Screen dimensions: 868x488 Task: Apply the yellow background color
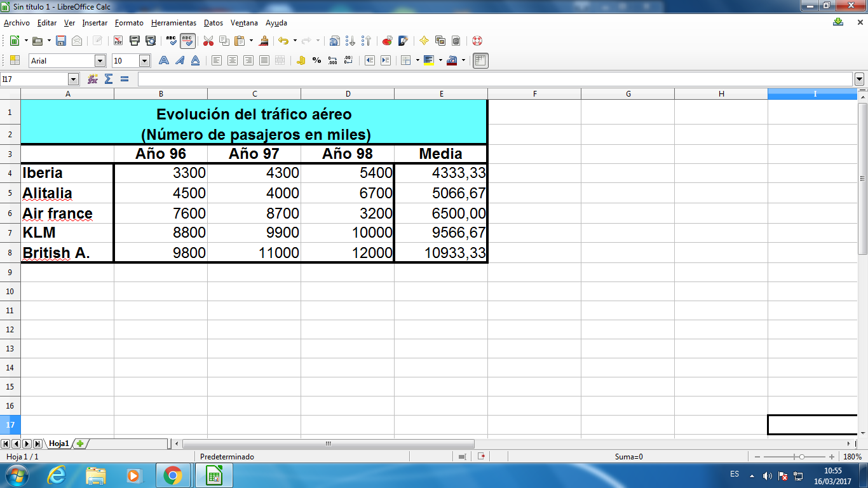click(x=429, y=60)
